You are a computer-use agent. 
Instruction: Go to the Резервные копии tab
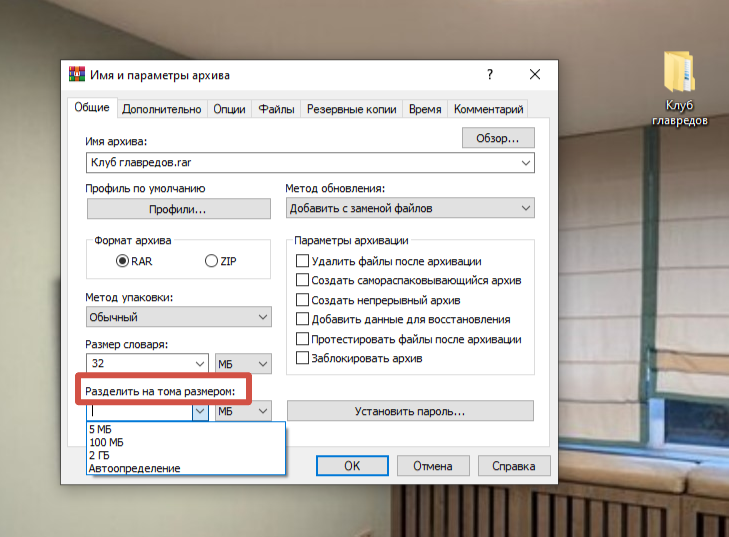pos(351,109)
